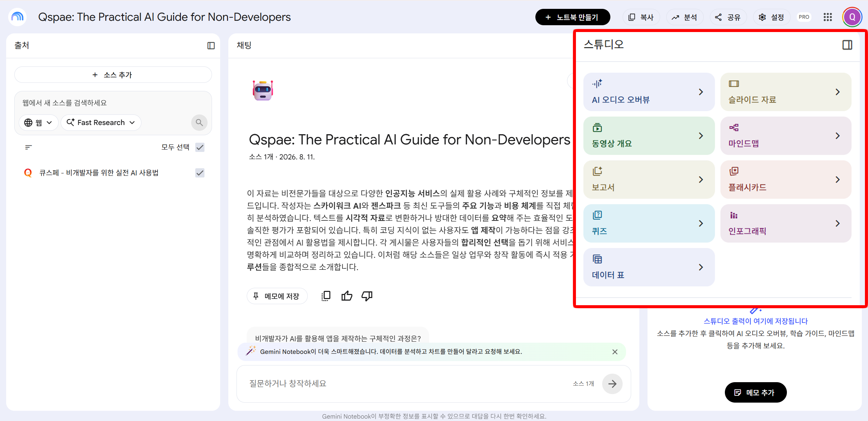The image size is (868, 421).
Task: Click the 메모에 저장 button
Action: coord(277,296)
